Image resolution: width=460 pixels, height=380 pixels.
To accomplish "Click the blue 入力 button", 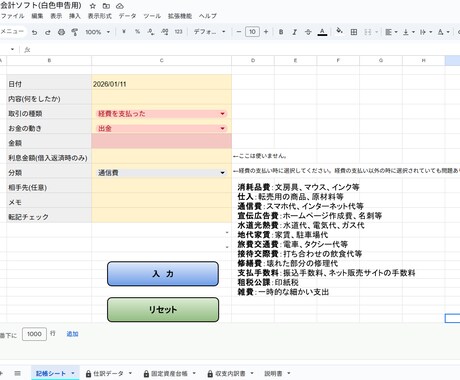I will (x=163, y=274).
